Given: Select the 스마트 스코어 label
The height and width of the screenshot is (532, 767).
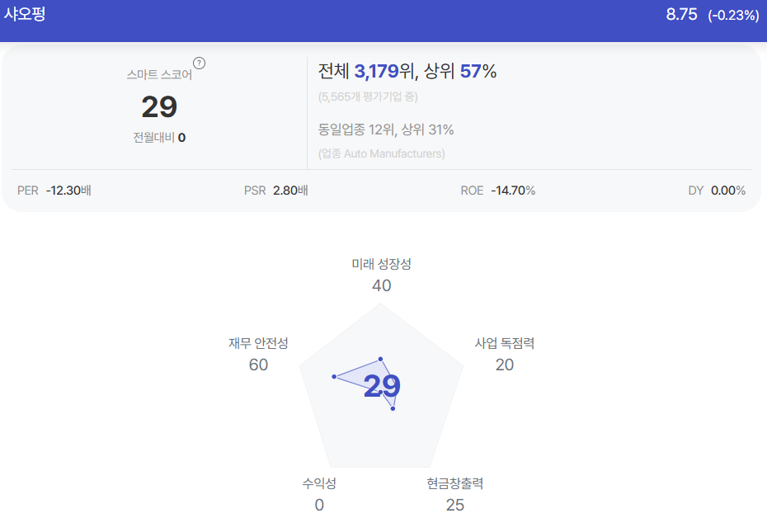Looking at the screenshot, I should point(159,74).
